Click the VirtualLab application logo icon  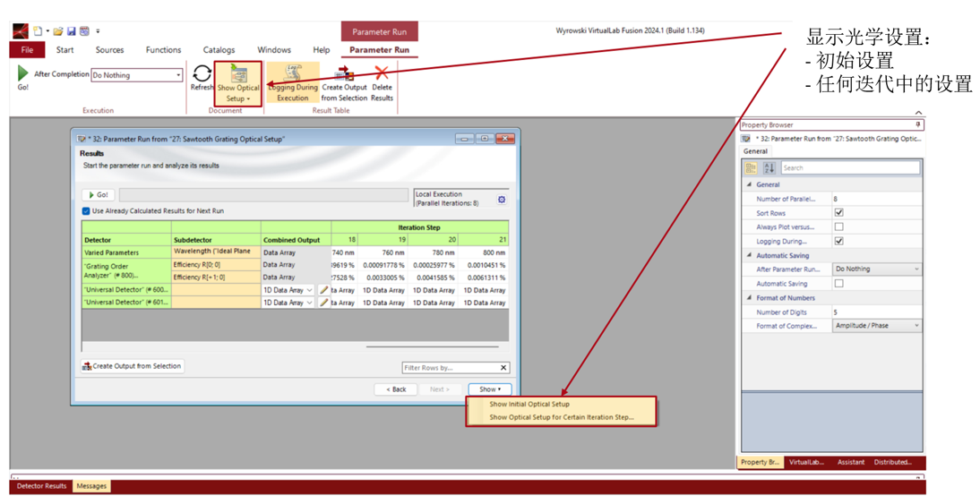point(21,30)
